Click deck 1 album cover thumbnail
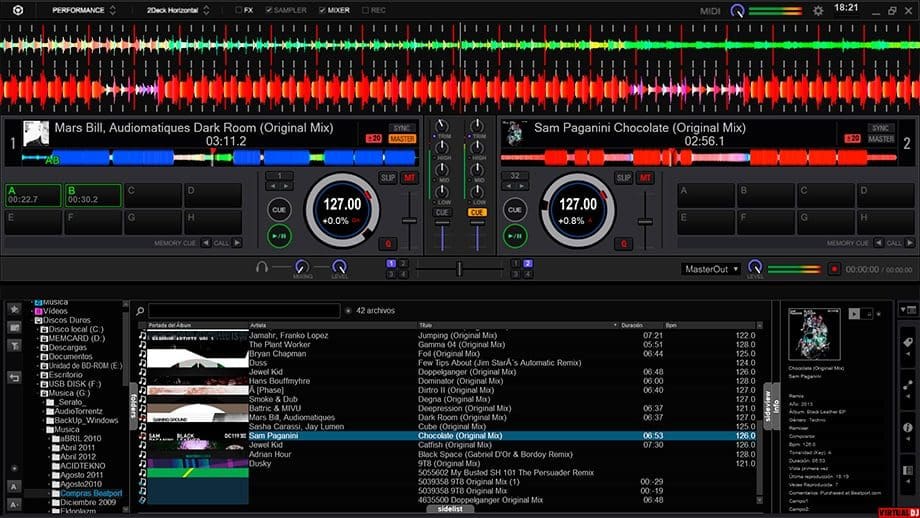The image size is (920, 518). tap(36, 134)
